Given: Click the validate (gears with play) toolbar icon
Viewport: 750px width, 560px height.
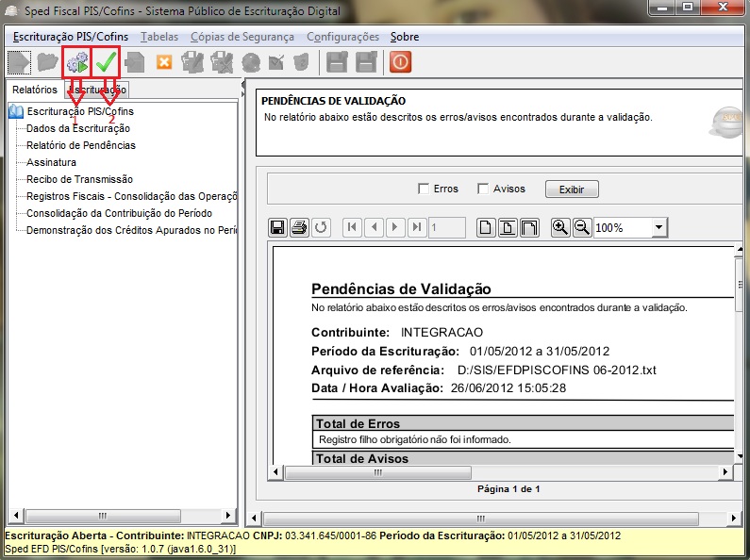Looking at the screenshot, I should pyautogui.click(x=77, y=63).
